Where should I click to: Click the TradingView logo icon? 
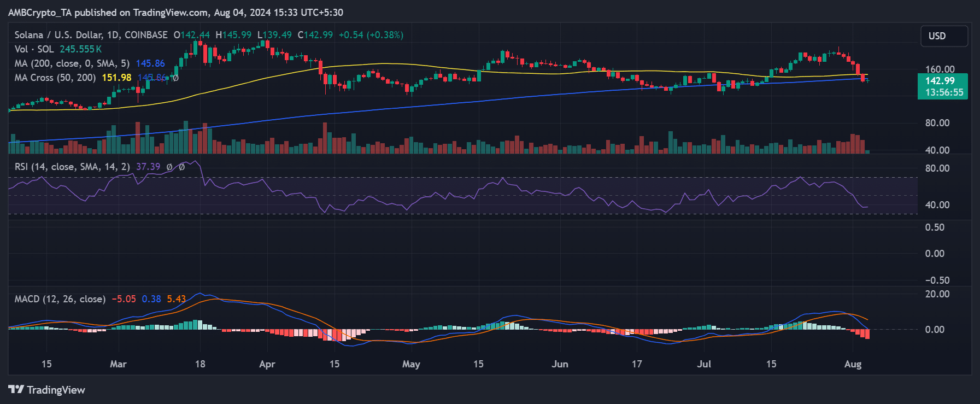tap(16, 389)
